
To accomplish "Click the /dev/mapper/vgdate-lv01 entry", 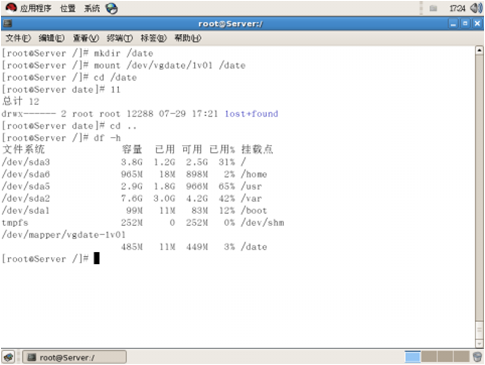I will [x=64, y=235].
